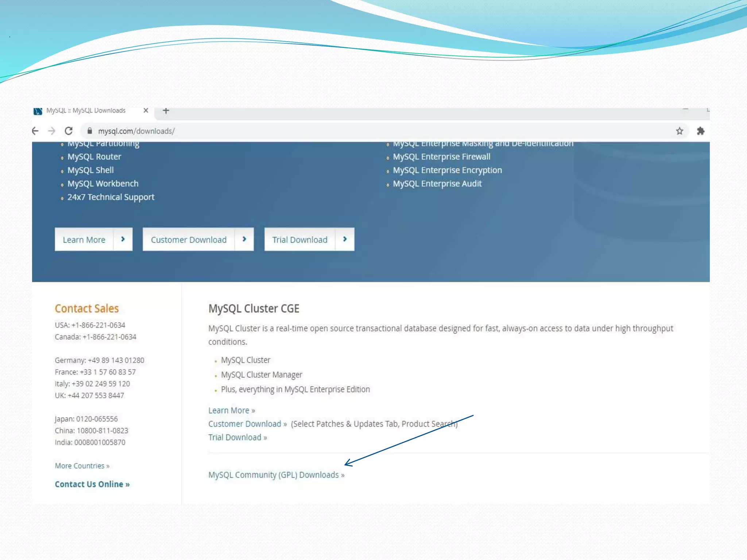747x560 pixels.
Task: Click the browser back arrow
Action: (35, 131)
